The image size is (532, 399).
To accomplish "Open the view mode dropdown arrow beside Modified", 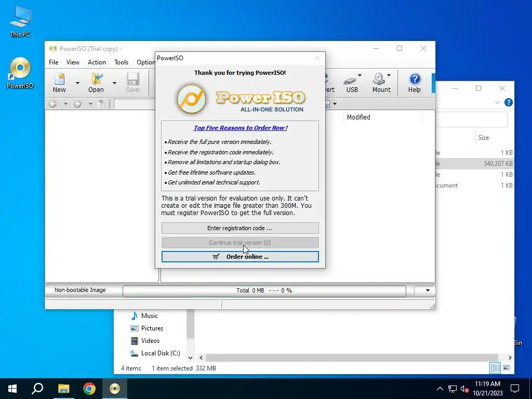I will coord(335,104).
